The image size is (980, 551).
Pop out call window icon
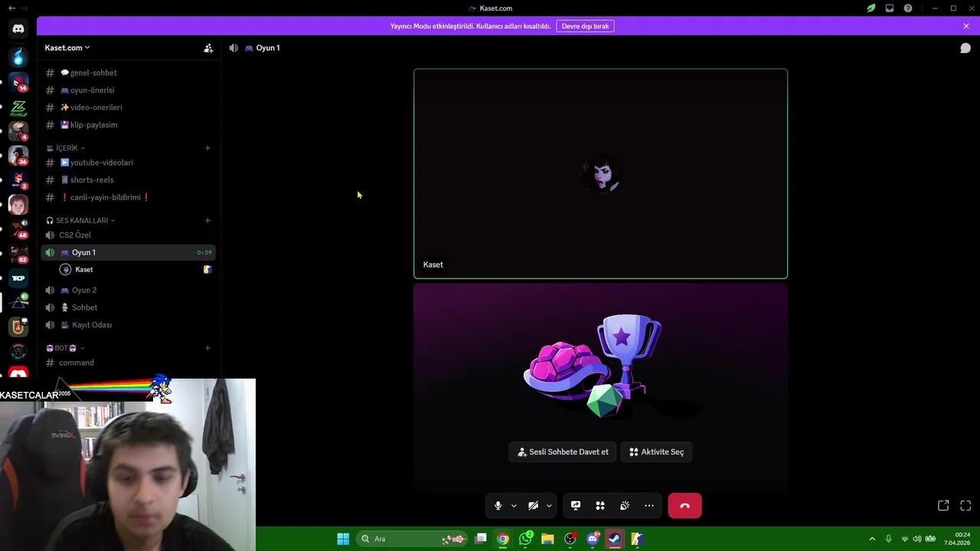943,506
